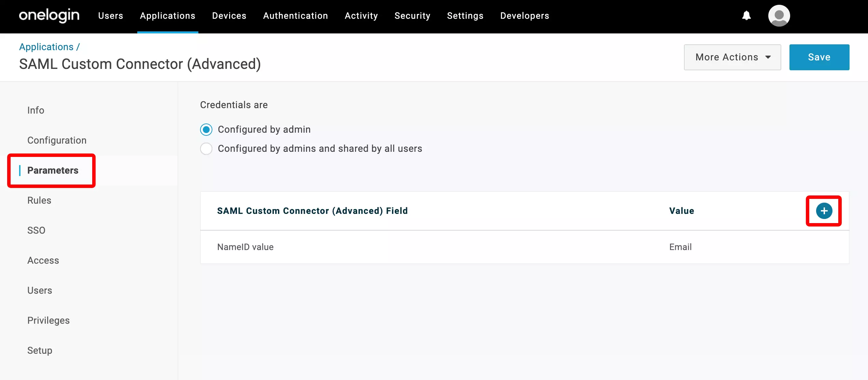Viewport: 868px width, 380px height.
Task: Click the Email value cell
Action: coord(680,247)
